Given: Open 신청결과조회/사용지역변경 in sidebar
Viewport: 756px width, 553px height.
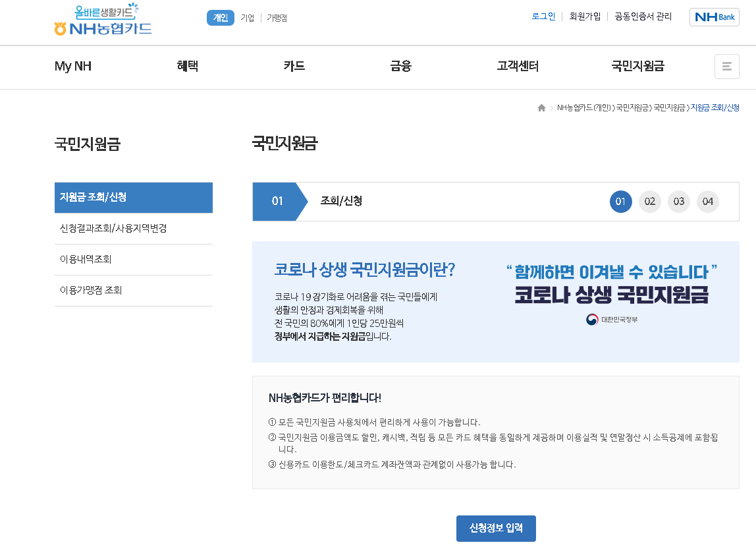Looking at the screenshot, I should pos(134,228).
